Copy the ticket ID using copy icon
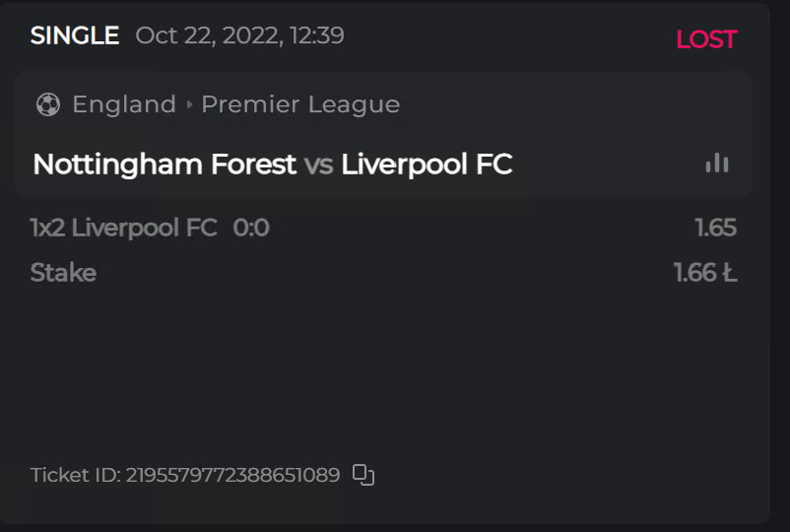This screenshot has height=532, width=790. (x=363, y=475)
